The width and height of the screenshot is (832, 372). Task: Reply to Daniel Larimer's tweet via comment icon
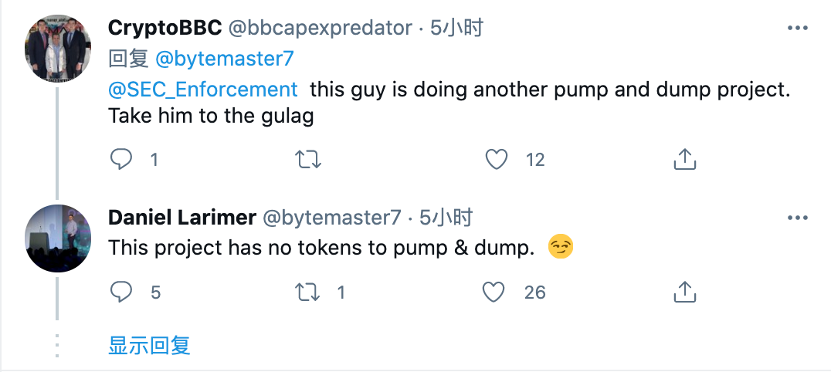pos(121,292)
